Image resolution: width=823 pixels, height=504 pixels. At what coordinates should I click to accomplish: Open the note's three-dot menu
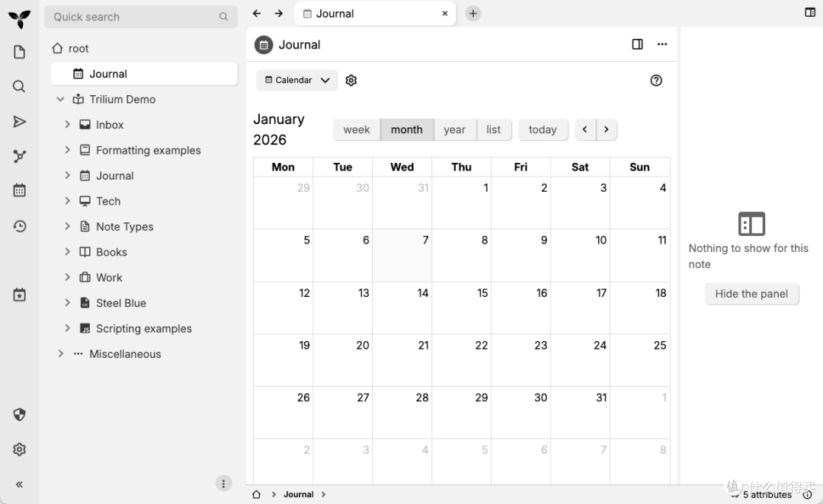662,45
